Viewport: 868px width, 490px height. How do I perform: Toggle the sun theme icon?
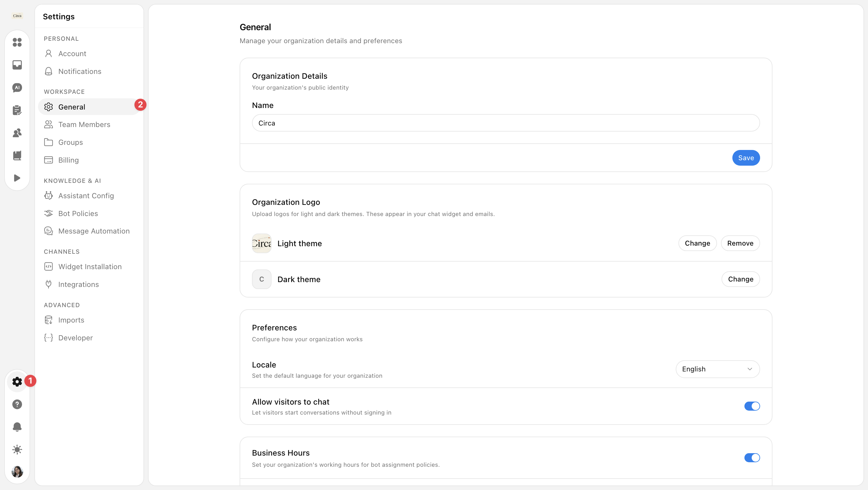(x=17, y=449)
